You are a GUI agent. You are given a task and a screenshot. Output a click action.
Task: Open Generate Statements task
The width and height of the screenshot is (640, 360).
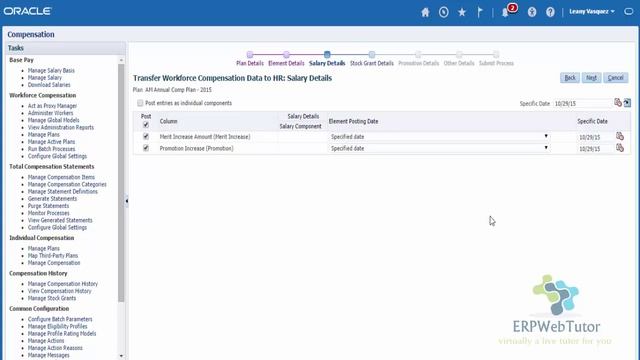point(52,199)
